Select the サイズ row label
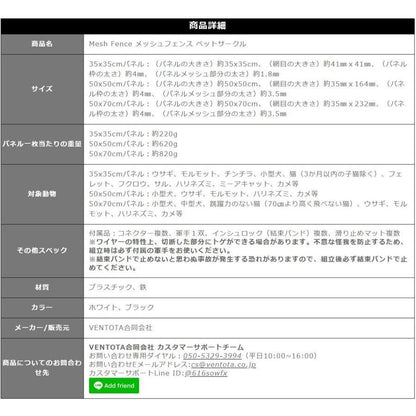This screenshot has height=416, width=416. click(x=42, y=89)
